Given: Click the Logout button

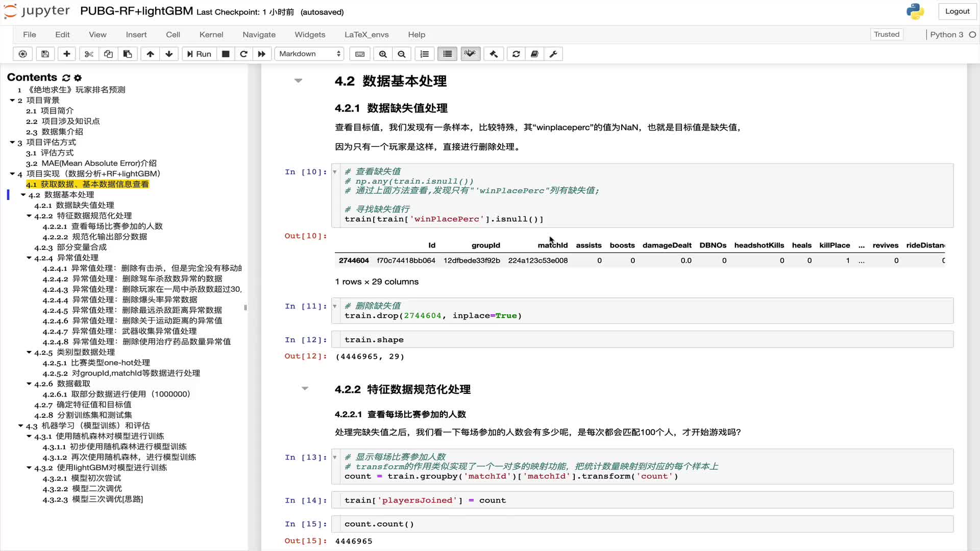Looking at the screenshot, I should click(957, 11).
